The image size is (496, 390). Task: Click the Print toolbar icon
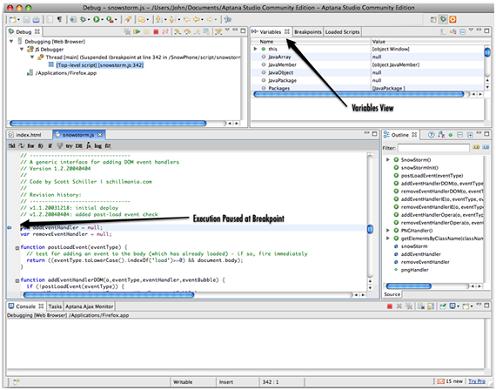(36, 20)
